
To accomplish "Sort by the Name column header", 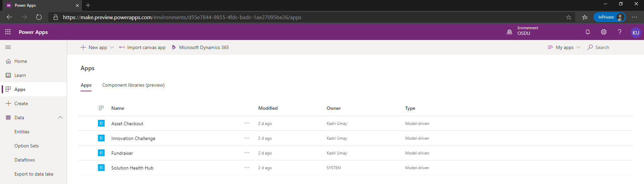I will [118, 108].
